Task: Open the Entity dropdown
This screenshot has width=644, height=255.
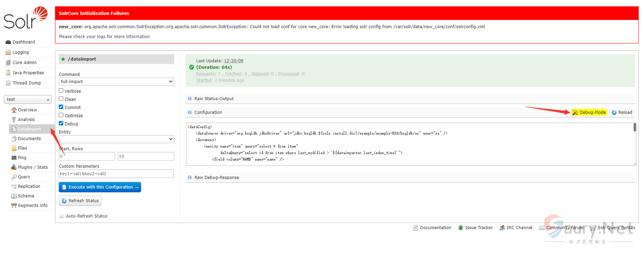Action: tap(116, 139)
